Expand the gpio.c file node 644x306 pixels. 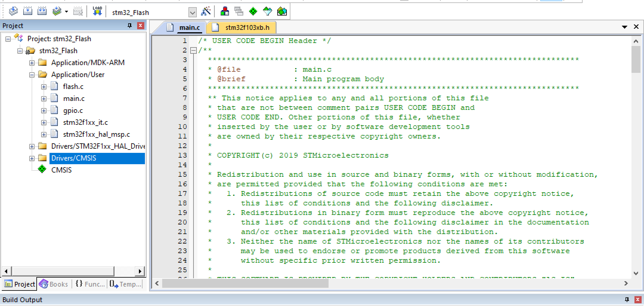(x=44, y=110)
